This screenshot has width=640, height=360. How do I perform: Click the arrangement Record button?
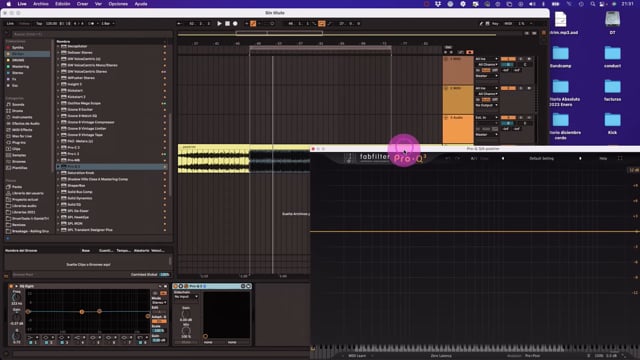tap(235, 24)
